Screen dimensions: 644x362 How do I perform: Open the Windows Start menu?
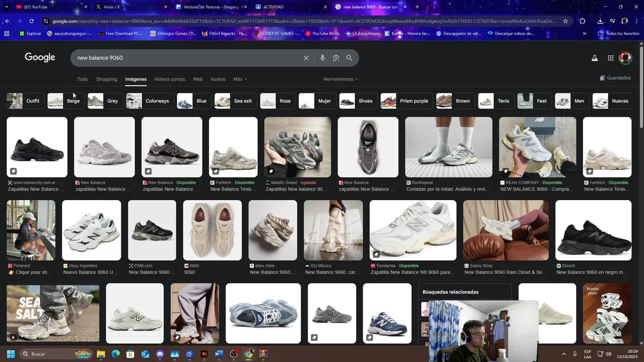11,354
